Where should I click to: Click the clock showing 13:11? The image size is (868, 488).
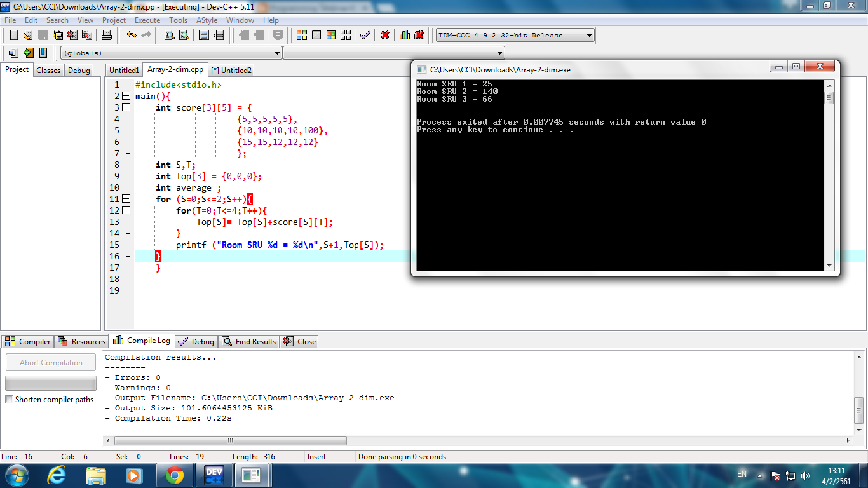pyautogui.click(x=837, y=476)
